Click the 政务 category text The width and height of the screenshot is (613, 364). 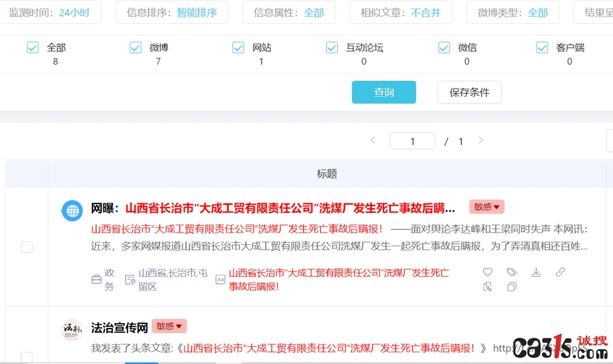point(110,280)
